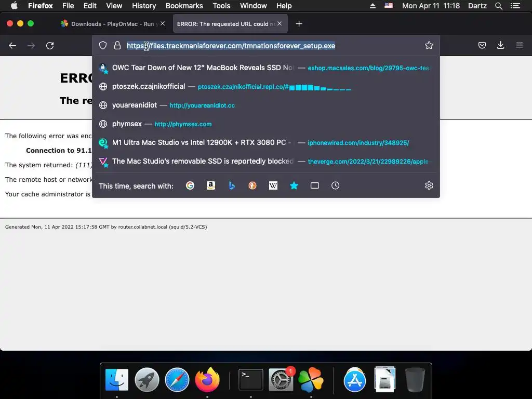Select OWC Tear Down MacBook suggestion
Screen dimensions: 532x399
(266, 68)
